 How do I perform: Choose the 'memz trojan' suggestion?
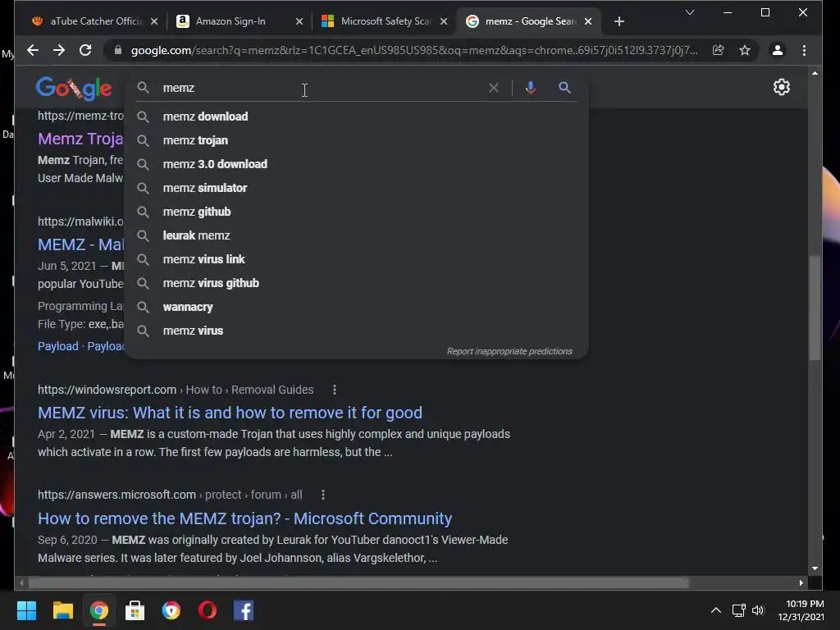[356, 140]
